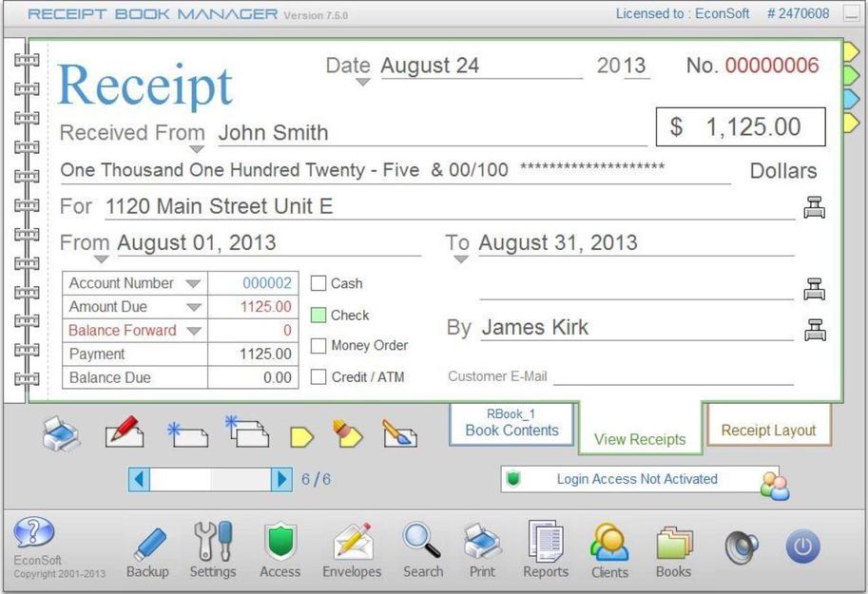Click the paintbrush receipt icon
868x594 pixels.
pyautogui.click(x=399, y=432)
